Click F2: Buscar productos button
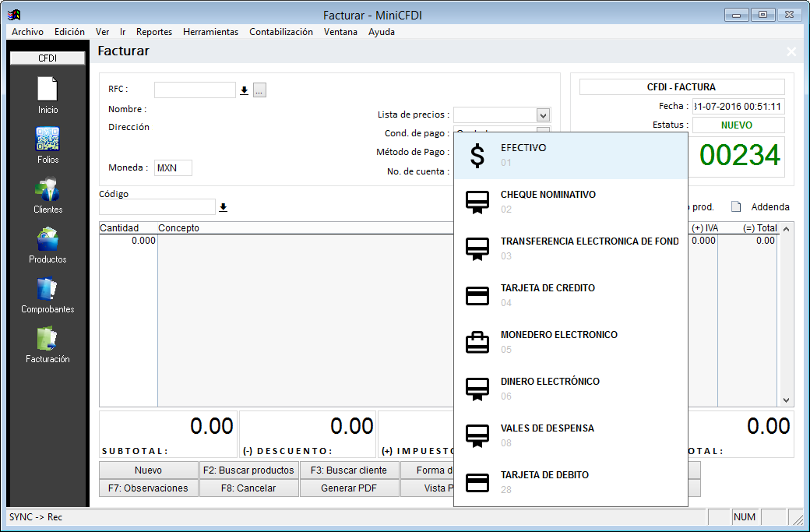Screen dimensions: 810x532 point(248,470)
